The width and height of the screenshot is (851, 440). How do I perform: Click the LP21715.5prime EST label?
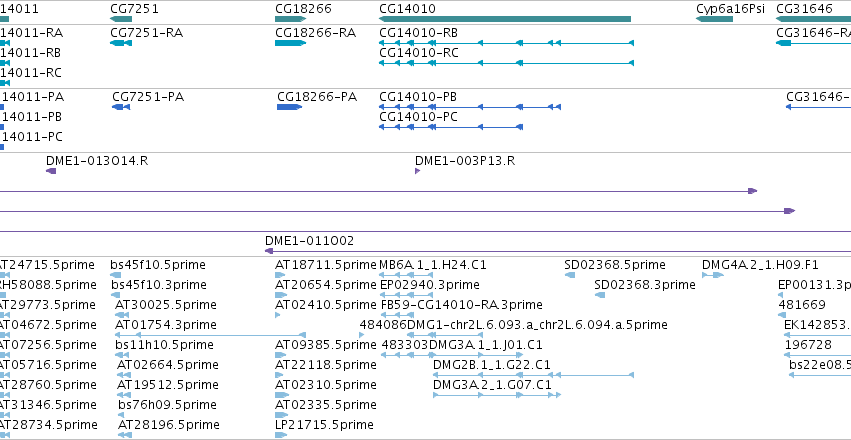coord(325,424)
